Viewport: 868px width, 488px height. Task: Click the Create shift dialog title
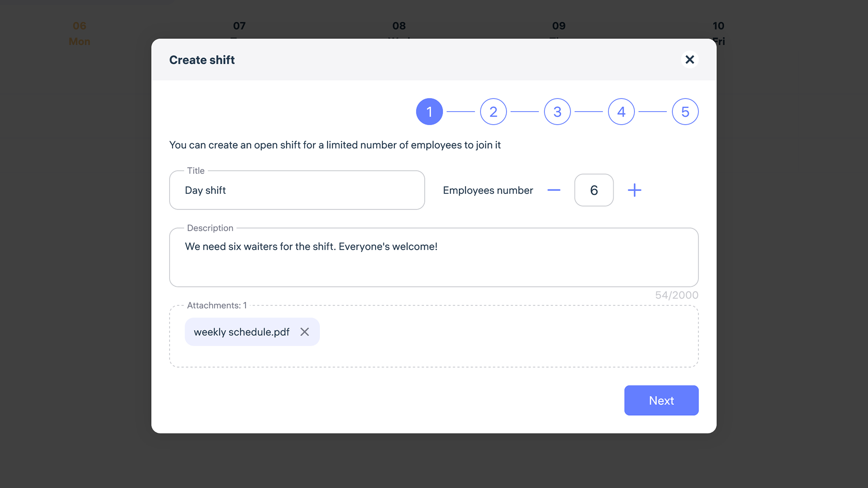pyautogui.click(x=202, y=59)
